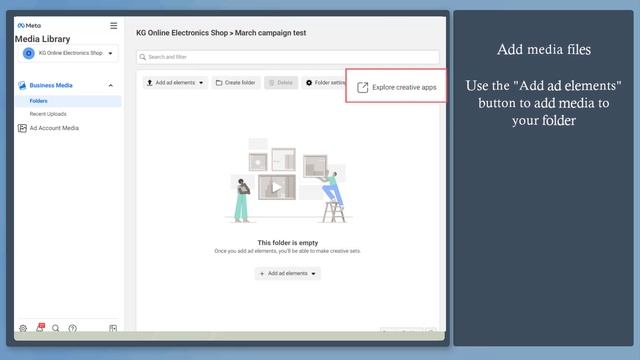The width and height of the screenshot is (640, 360).
Task: Click the greyed Delete button
Action: click(281, 82)
